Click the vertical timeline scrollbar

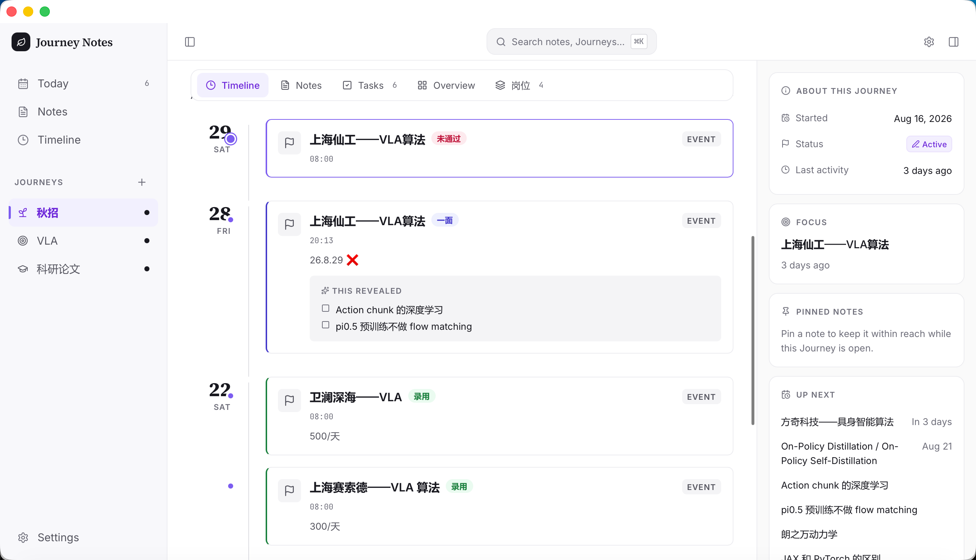tap(753, 330)
